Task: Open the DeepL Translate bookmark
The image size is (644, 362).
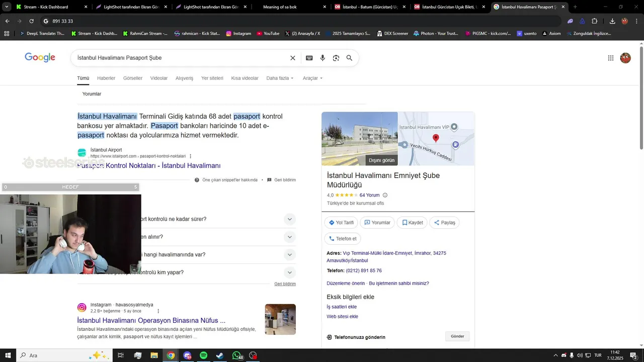Action: [42, 33]
